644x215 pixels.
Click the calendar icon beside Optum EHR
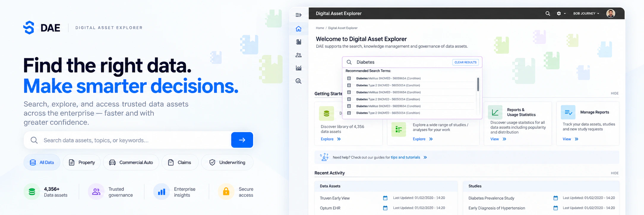coord(385,208)
